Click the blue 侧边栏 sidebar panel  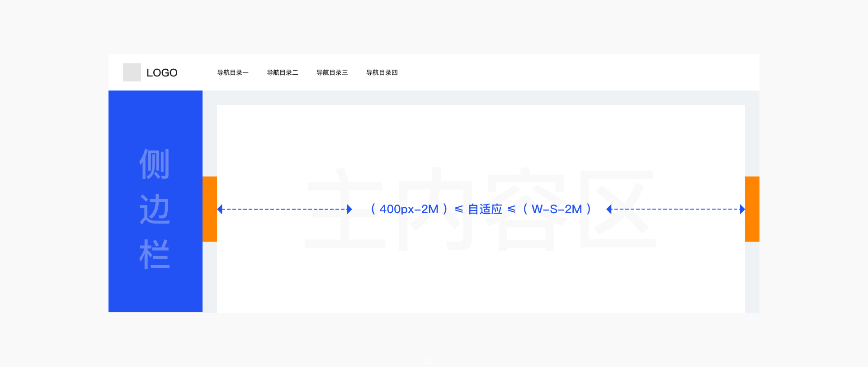tap(156, 201)
